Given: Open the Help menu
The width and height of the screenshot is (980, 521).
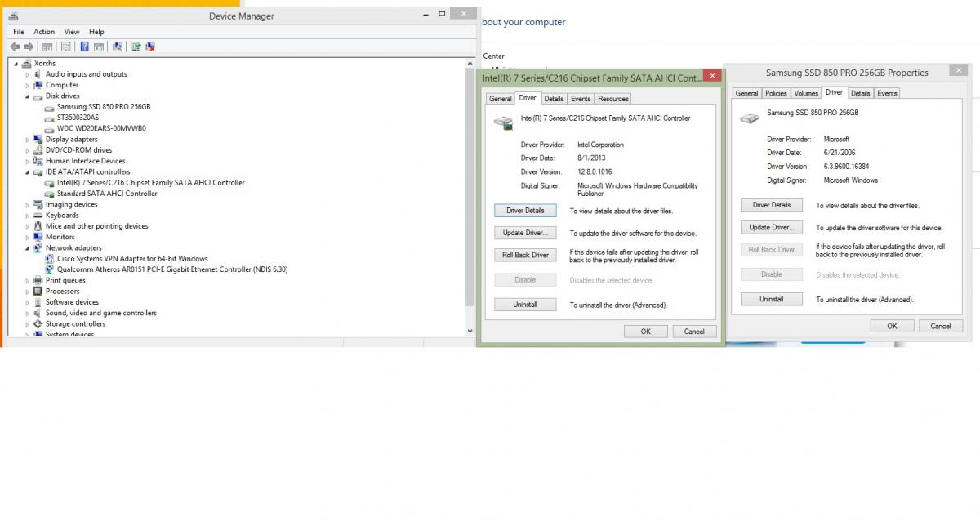Looking at the screenshot, I should pyautogui.click(x=96, y=32).
